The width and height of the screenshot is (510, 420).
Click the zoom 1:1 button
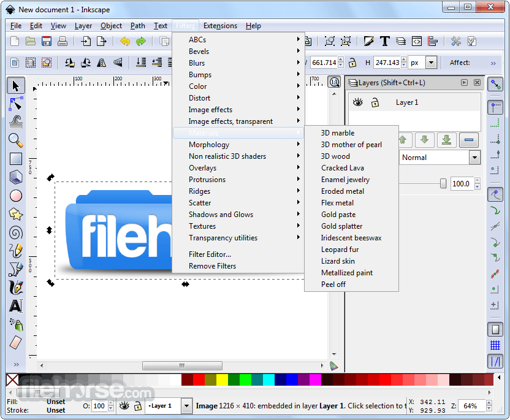click(x=334, y=82)
